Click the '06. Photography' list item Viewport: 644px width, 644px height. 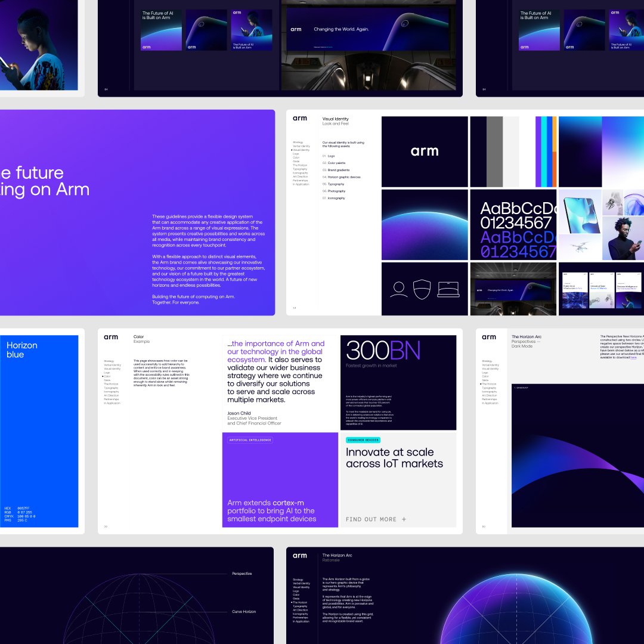[x=334, y=191]
